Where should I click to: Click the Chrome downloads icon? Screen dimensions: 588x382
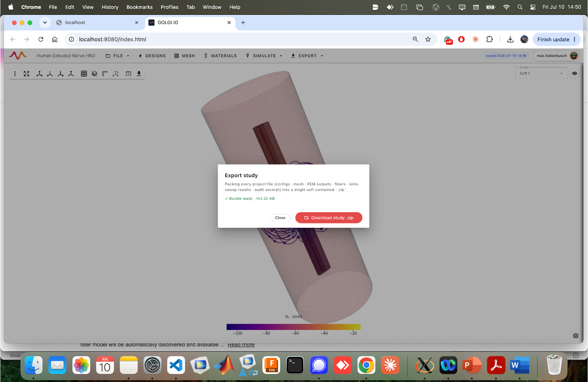(x=510, y=39)
